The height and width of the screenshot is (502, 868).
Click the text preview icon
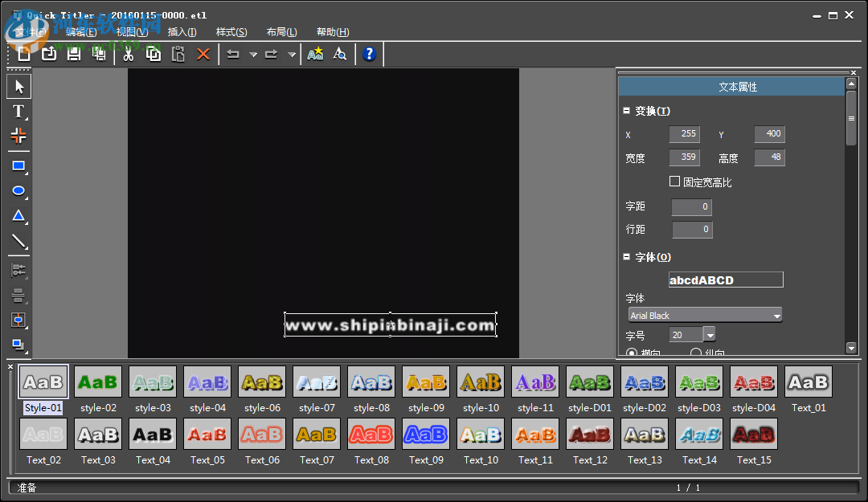[340, 55]
